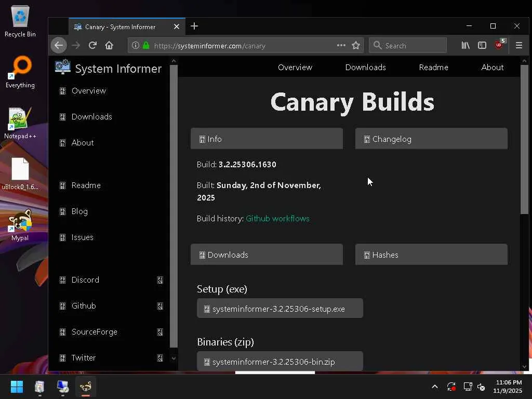Select Mypal desktop shortcut
The width and height of the screenshot is (532, 399).
[x=20, y=225]
